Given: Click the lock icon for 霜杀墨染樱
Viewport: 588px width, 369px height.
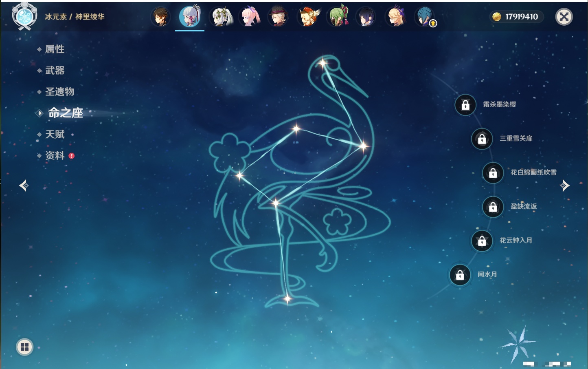Looking at the screenshot, I should tap(465, 105).
